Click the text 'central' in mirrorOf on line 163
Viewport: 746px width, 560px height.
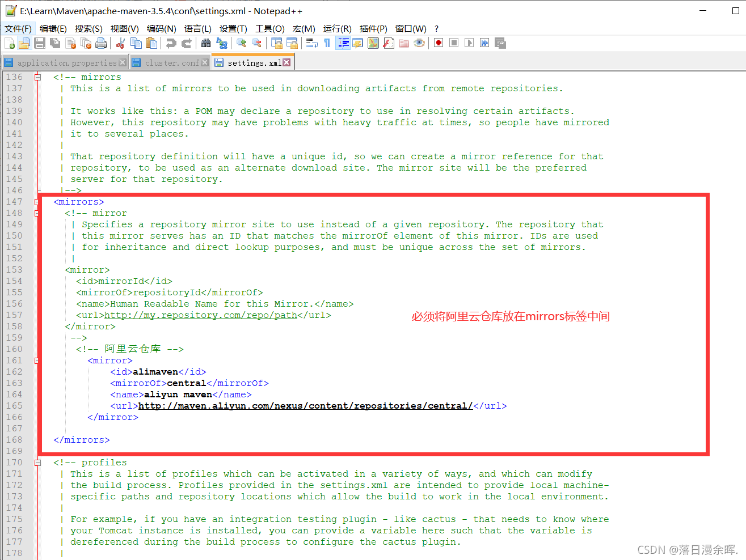point(187,383)
